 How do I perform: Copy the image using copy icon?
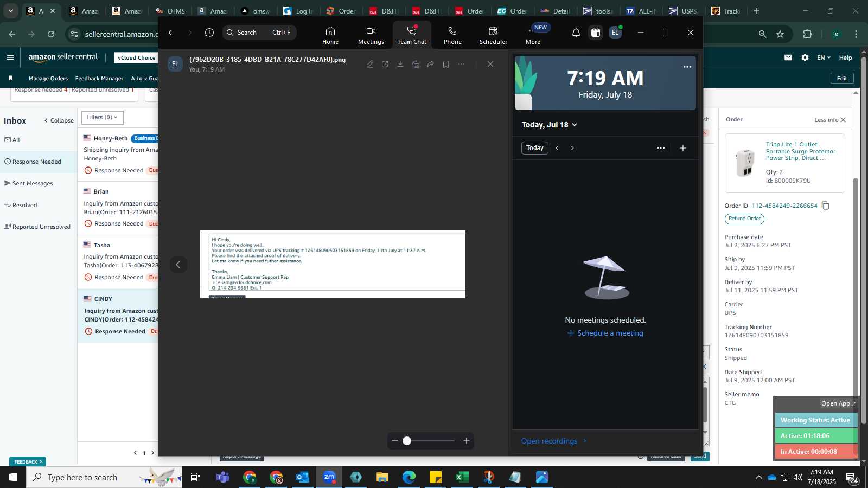click(416, 64)
